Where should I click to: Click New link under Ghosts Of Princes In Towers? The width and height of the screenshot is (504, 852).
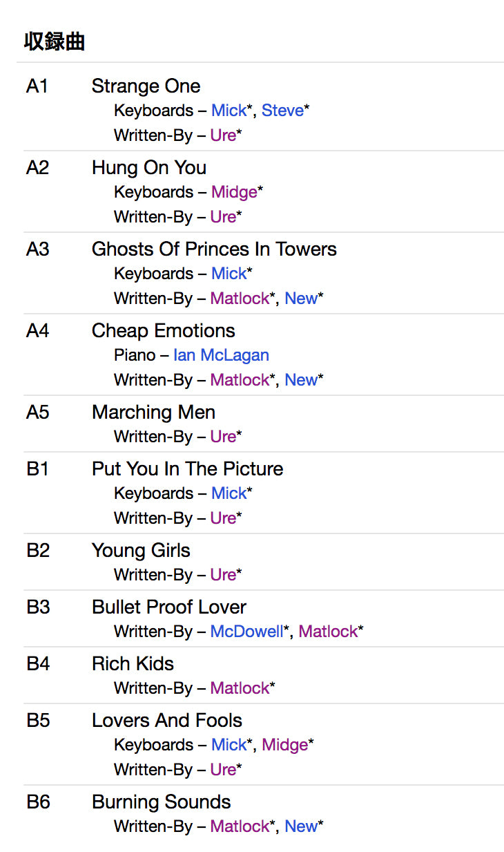(x=301, y=299)
